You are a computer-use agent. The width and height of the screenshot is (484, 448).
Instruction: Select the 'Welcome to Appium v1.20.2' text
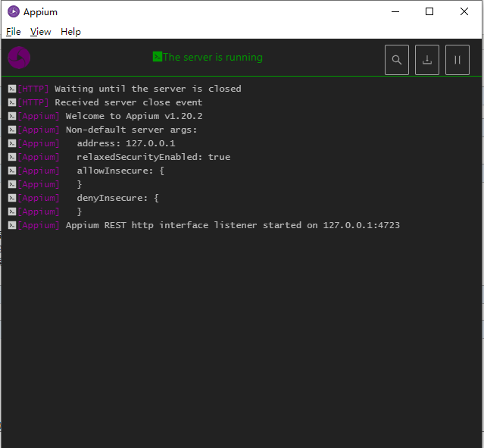(x=134, y=116)
